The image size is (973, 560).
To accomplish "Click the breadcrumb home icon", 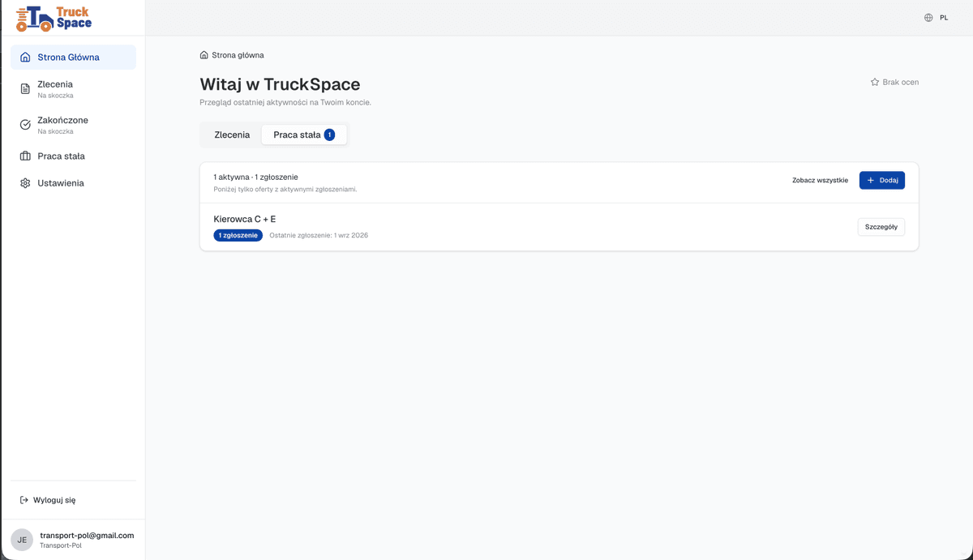I will [204, 55].
